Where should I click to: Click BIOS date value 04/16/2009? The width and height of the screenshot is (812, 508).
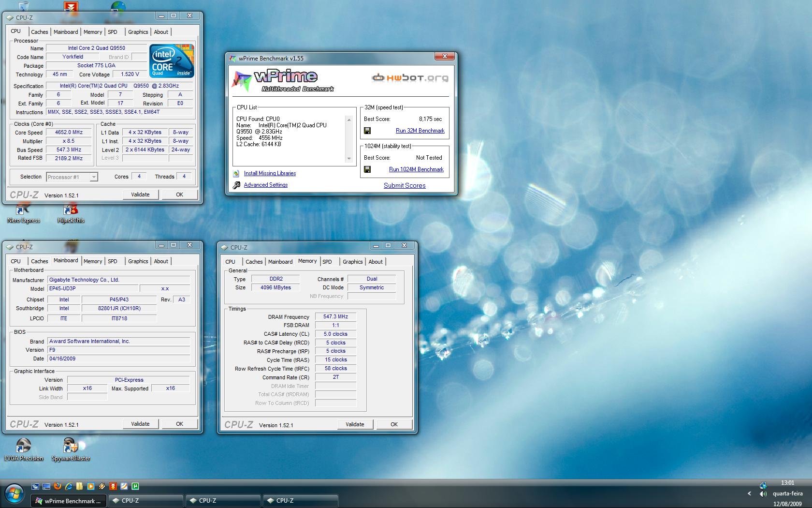[119, 359]
